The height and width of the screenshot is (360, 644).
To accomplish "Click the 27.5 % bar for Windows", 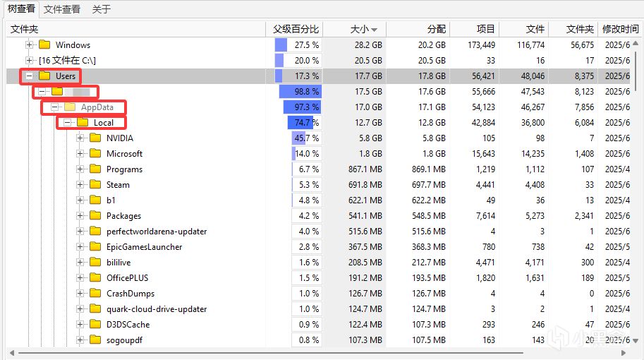I will pyautogui.click(x=298, y=44).
